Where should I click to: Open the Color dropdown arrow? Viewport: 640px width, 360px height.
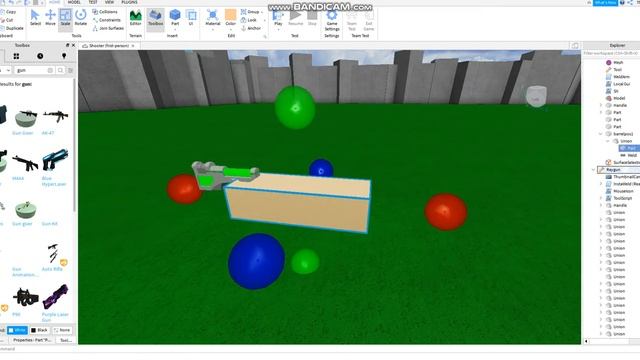point(231,29)
